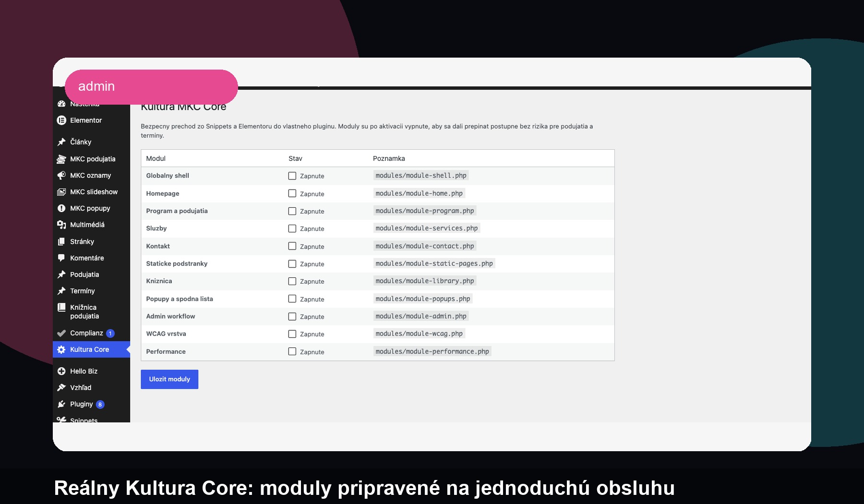This screenshot has height=504, width=864.
Task: Select the Kultura Core menu item
Action: 91,349
